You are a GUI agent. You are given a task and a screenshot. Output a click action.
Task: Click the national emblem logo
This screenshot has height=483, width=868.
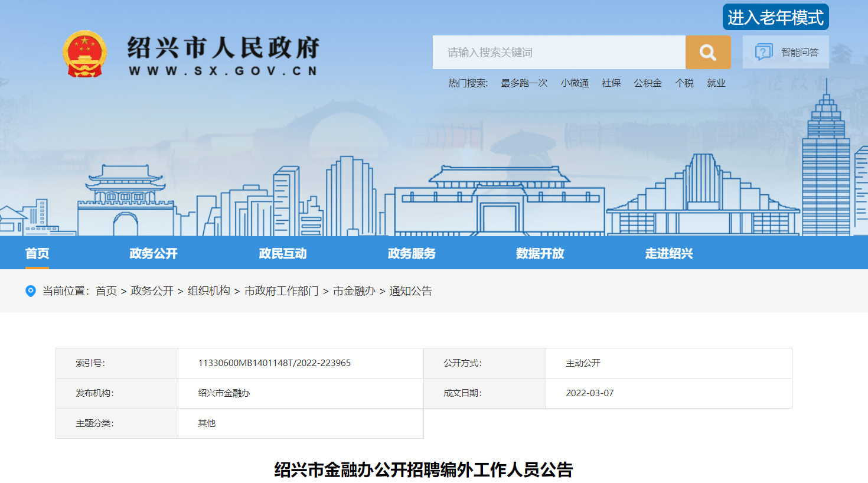85,54
